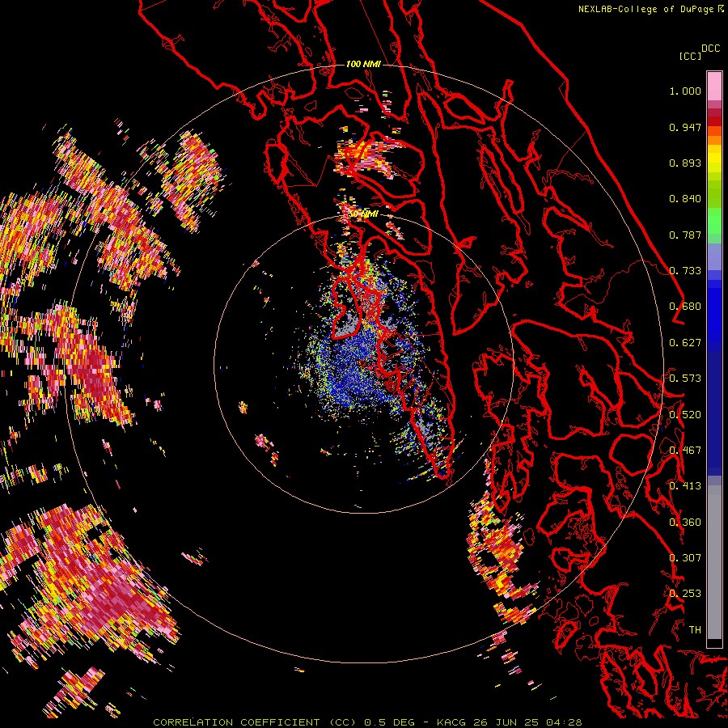
Task: Click the TH threshold label
Action: [695, 630]
